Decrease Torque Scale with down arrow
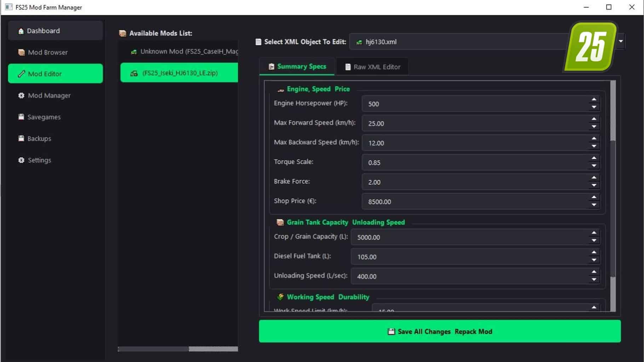 (x=594, y=166)
